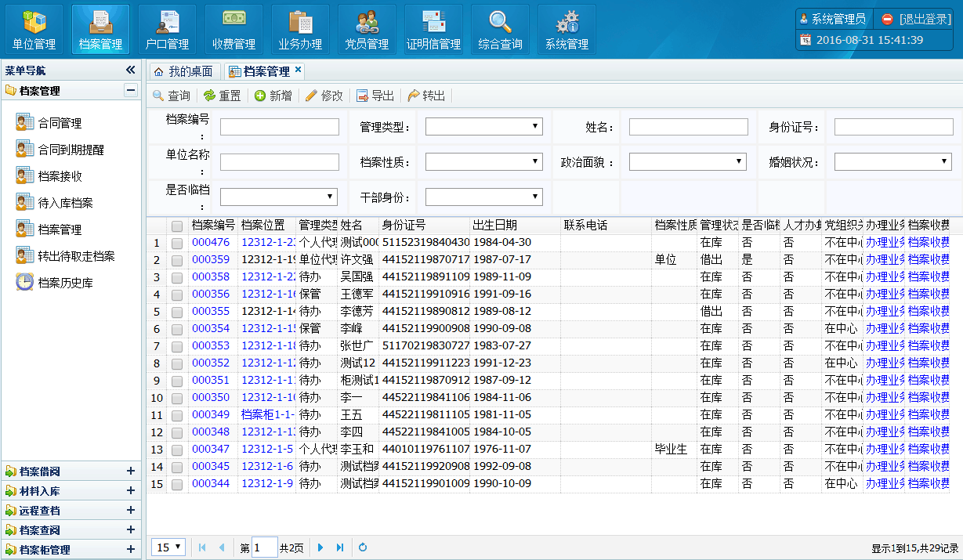This screenshot has width=963, height=560.
Task: Refresh the grid with the reload icon
Action: tap(363, 547)
